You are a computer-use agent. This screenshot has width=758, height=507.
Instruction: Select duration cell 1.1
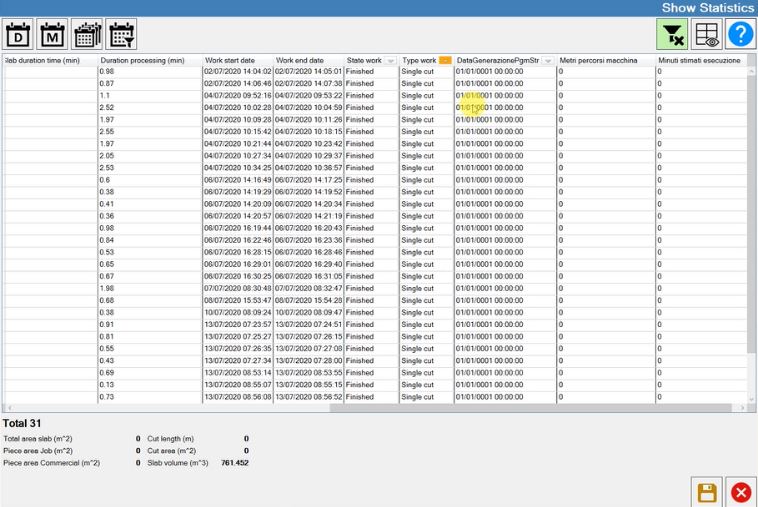tap(150, 95)
